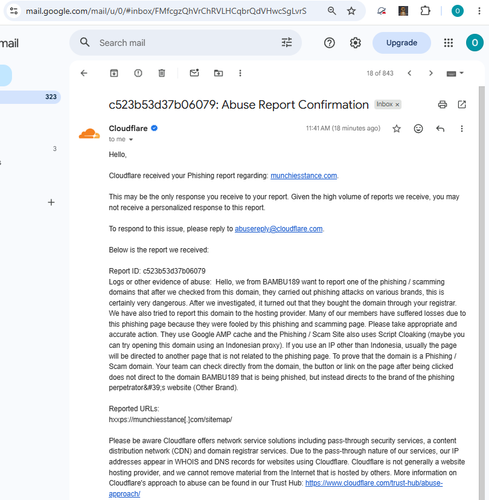Viewport: 489px width, 500px height.
Task: Open the Chrome profile avatar in toolbar
Action: (457, 11)
